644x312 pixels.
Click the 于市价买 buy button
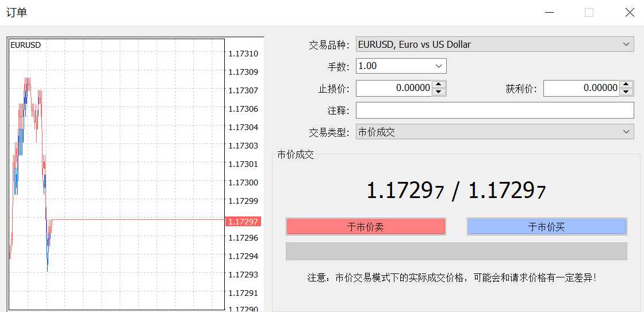point(547,226)
